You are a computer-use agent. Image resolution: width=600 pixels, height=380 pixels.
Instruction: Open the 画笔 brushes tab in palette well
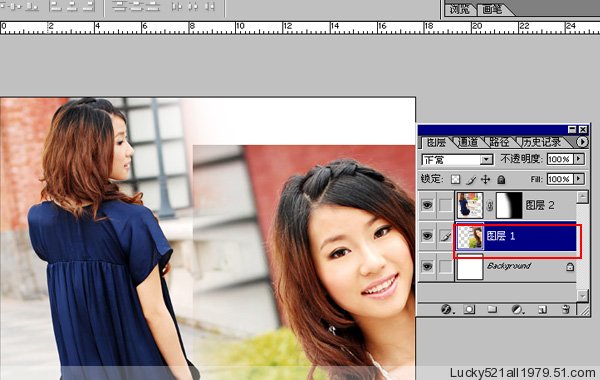(x=492, y=9)
